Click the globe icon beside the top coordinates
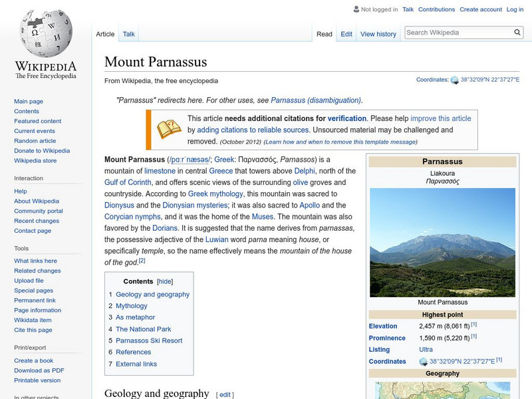 (x=455, y=78)
